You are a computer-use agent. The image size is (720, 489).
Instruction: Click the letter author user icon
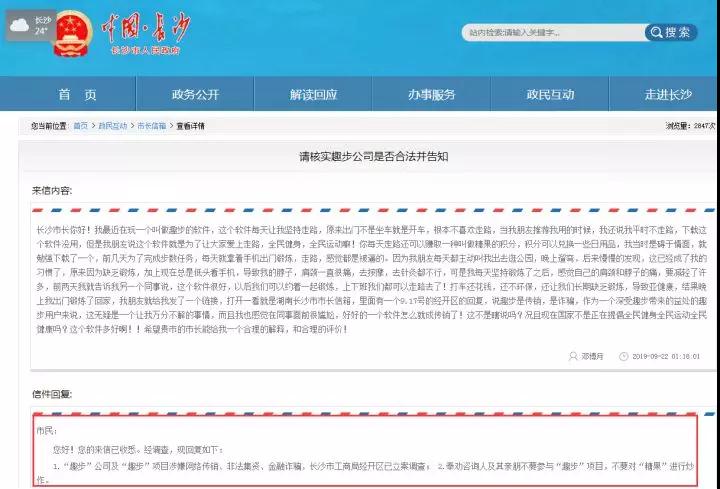(x=573, y=356)
